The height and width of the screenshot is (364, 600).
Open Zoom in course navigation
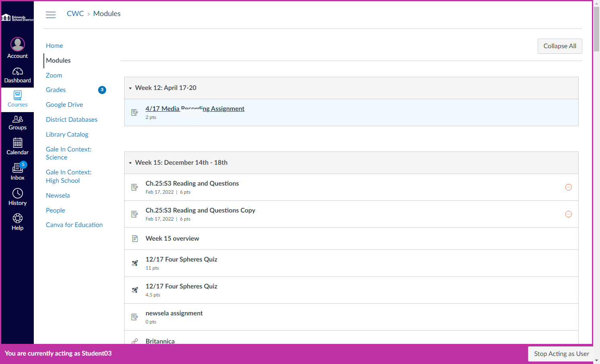(54, 76)
